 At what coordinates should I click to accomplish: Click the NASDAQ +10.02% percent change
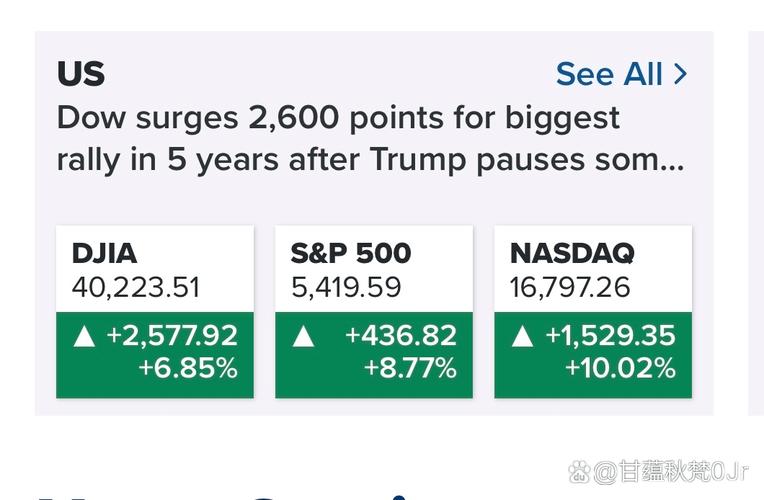pyautogui.click(x=620, y=368)
